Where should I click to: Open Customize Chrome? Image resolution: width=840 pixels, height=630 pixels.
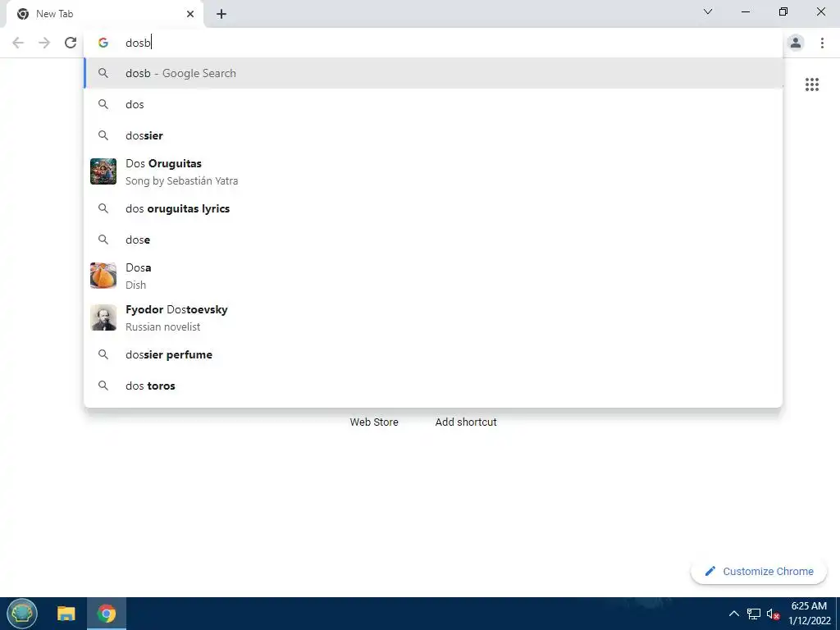759,572
